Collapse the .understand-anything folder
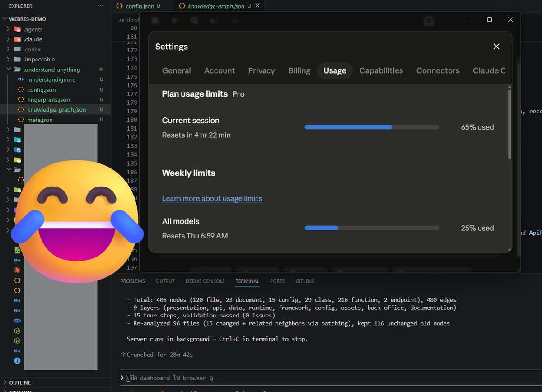 (8, 70)
